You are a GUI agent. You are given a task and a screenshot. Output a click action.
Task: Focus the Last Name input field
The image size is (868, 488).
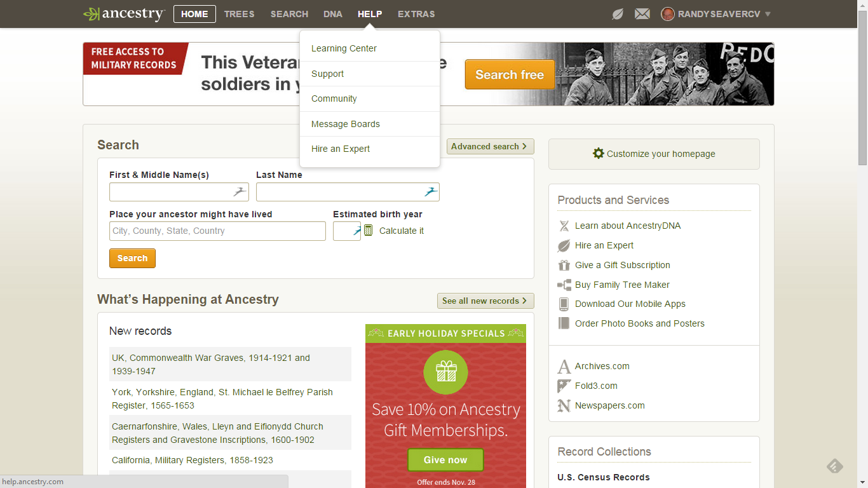348,192
